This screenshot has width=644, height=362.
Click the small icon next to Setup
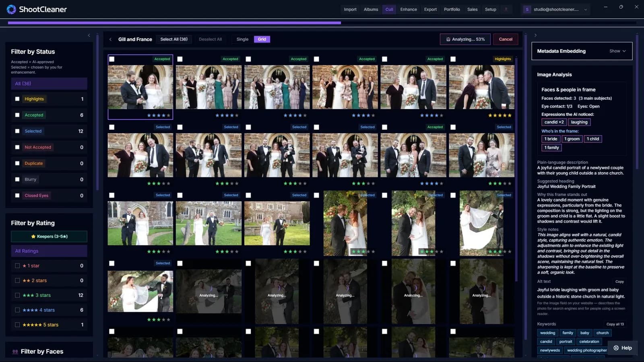pyautogui.click(x=506, y=9)
